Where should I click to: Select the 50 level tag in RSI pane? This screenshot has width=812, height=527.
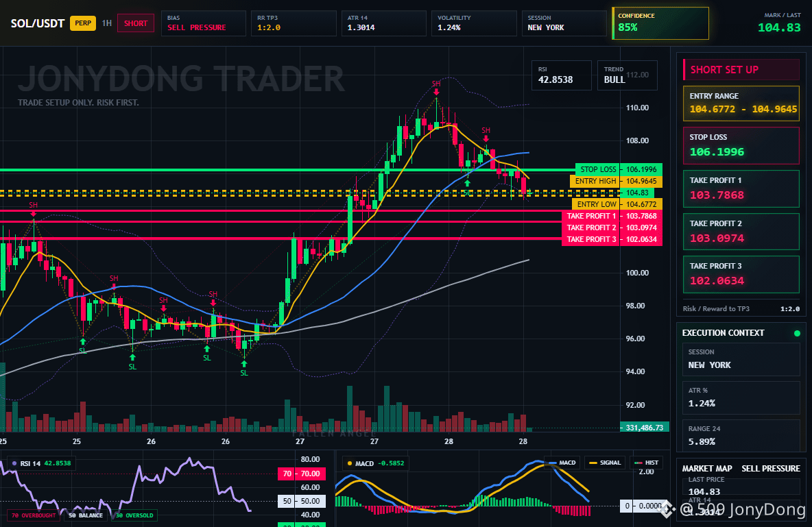click(x=302, y=501)
